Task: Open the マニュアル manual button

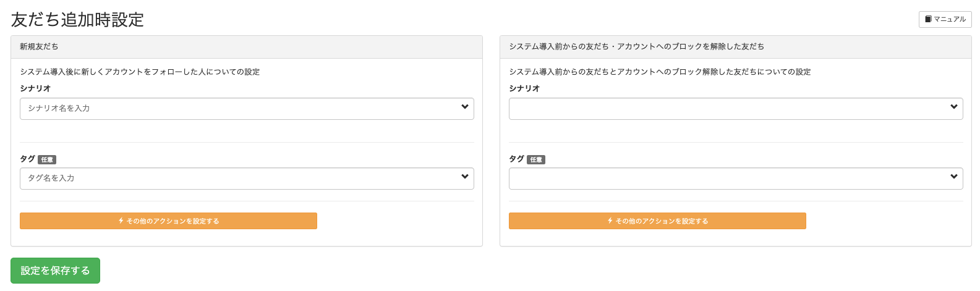Action: coord(945,19)
